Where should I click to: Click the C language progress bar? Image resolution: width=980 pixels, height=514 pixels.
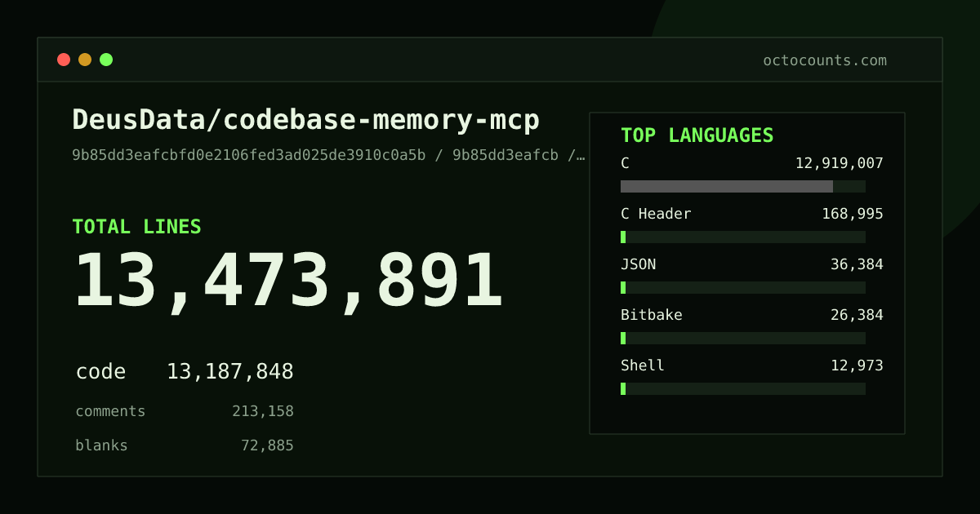pos(743,186)
